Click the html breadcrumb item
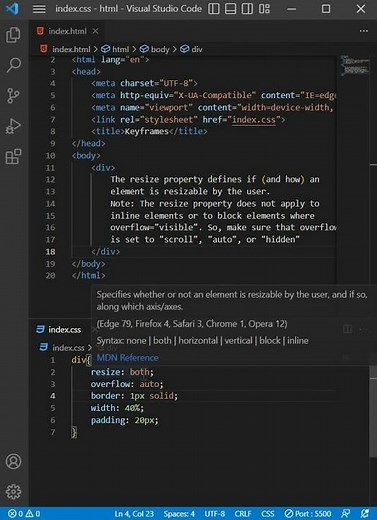This screenshot has width=377, height=520. [x=115, y=49]
